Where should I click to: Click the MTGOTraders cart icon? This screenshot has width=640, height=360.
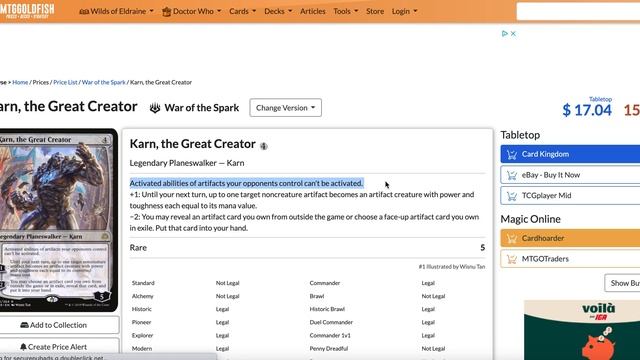511,259
